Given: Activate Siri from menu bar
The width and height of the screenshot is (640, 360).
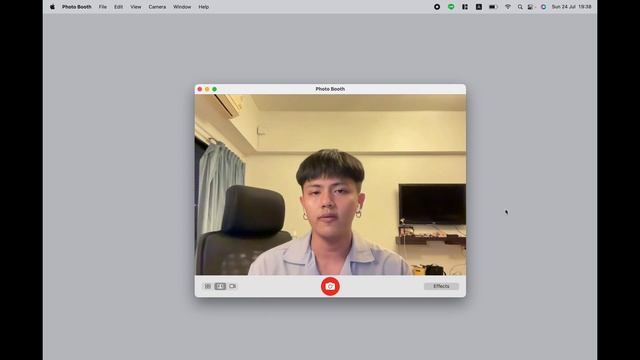Looking at the screenshot, I should [x=543, y=7].
